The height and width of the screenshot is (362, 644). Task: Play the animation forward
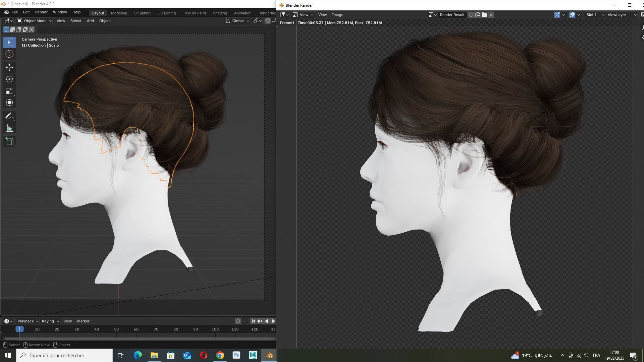coord(273,321)
